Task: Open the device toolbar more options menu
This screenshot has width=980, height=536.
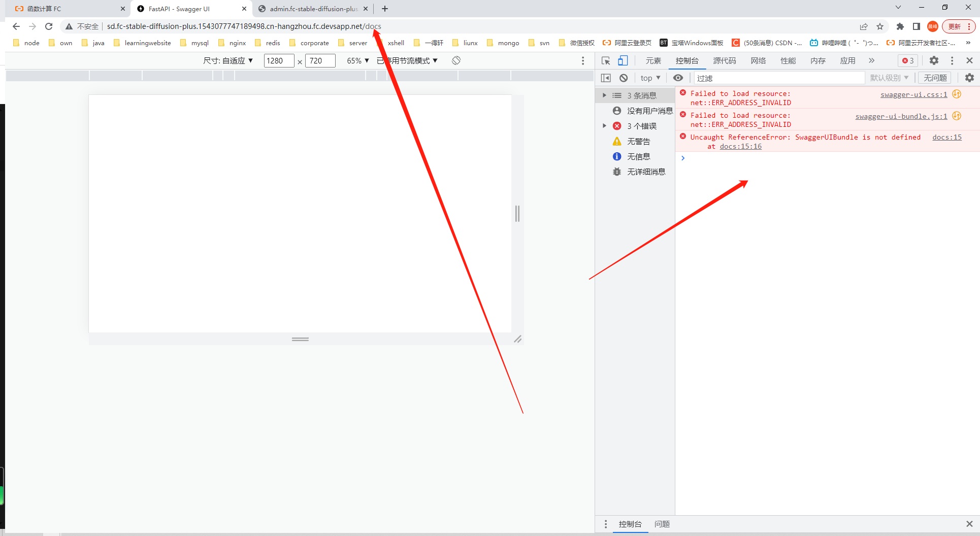Action: click(x=583, y=61)
